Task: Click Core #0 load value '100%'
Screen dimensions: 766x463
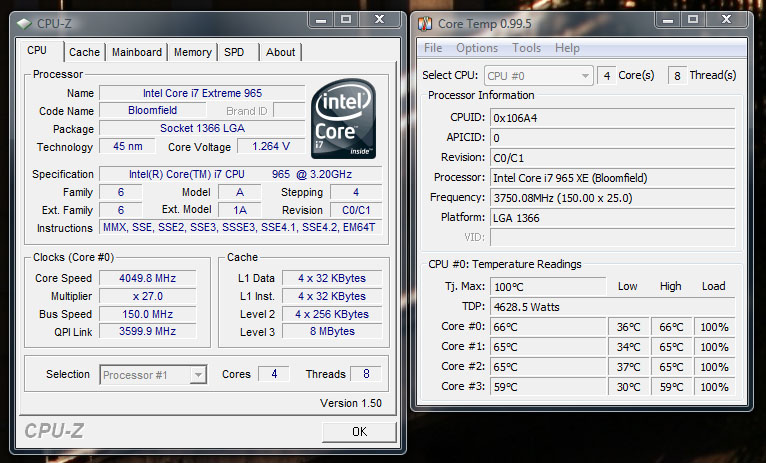Action: [x=714, y=327]
